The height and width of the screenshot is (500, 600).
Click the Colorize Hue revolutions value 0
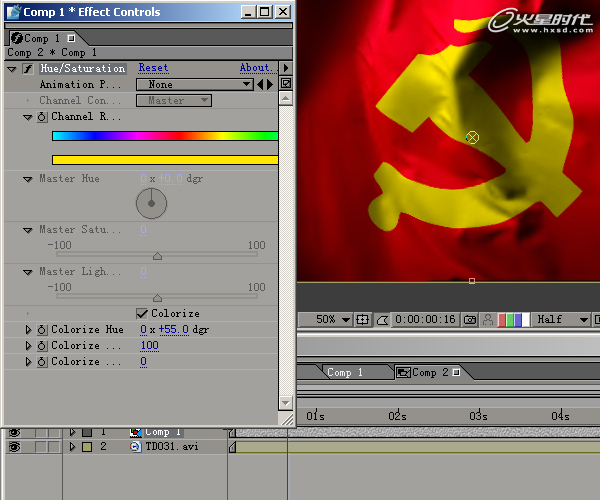[x=143, y=329]
